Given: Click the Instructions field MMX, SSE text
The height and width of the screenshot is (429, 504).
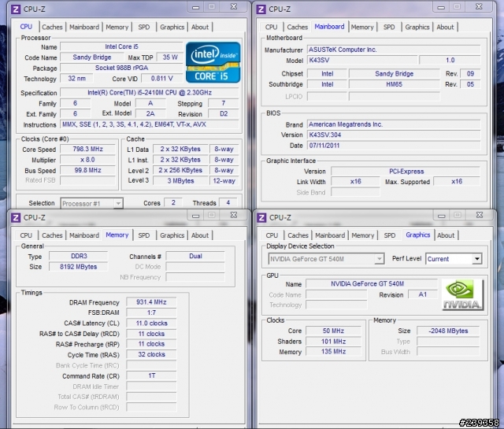Looking at the screenshot, I should point(150,124).
